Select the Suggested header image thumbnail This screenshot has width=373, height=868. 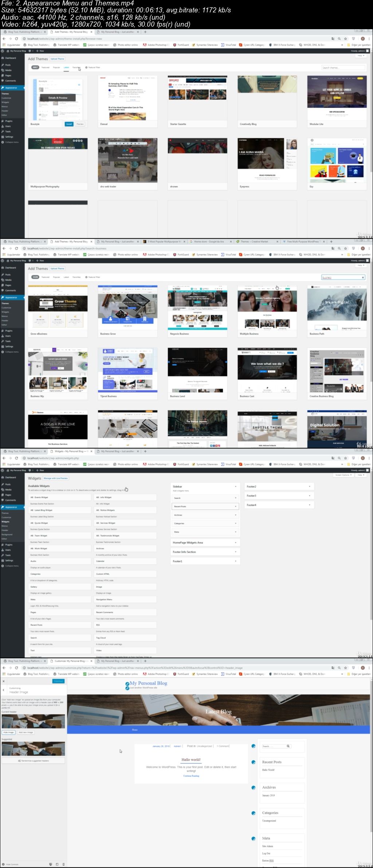coord(33,749)
